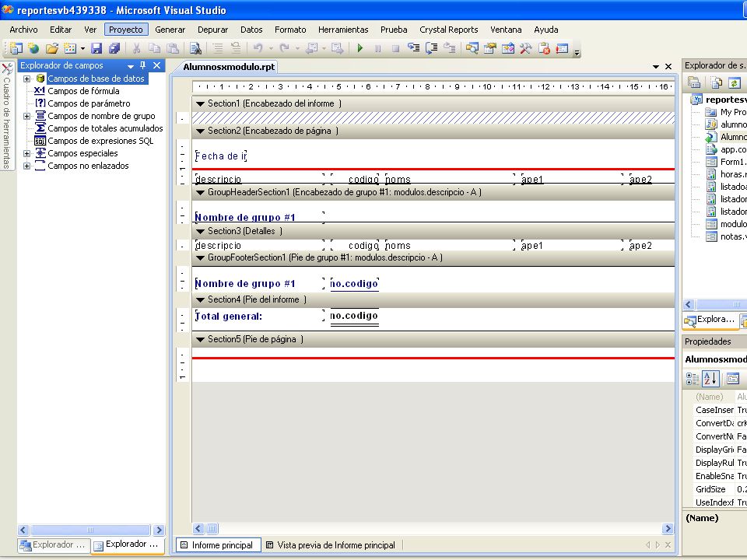Collapse Section1 Encabezado del informe triangle

click(x=200, y=103)
